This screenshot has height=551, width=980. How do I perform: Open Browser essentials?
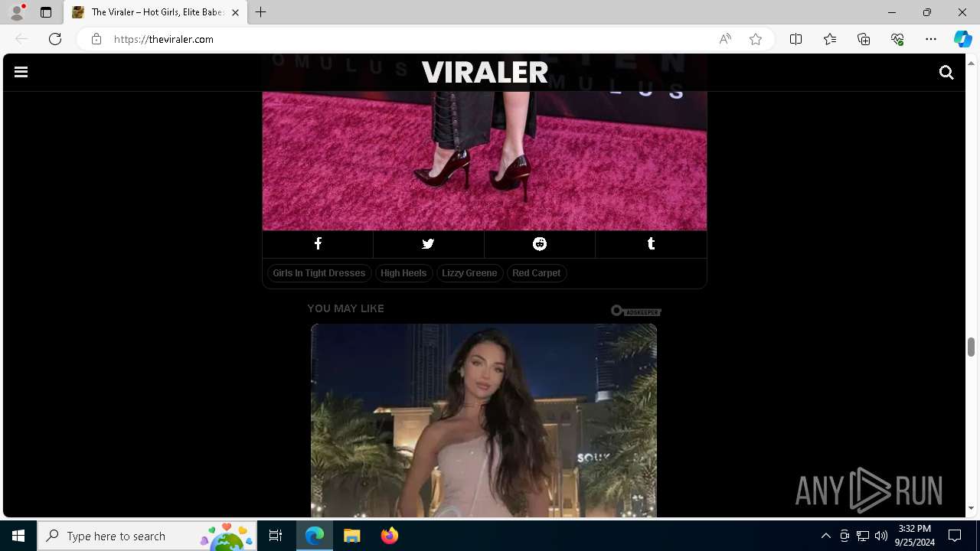(897, 39)
